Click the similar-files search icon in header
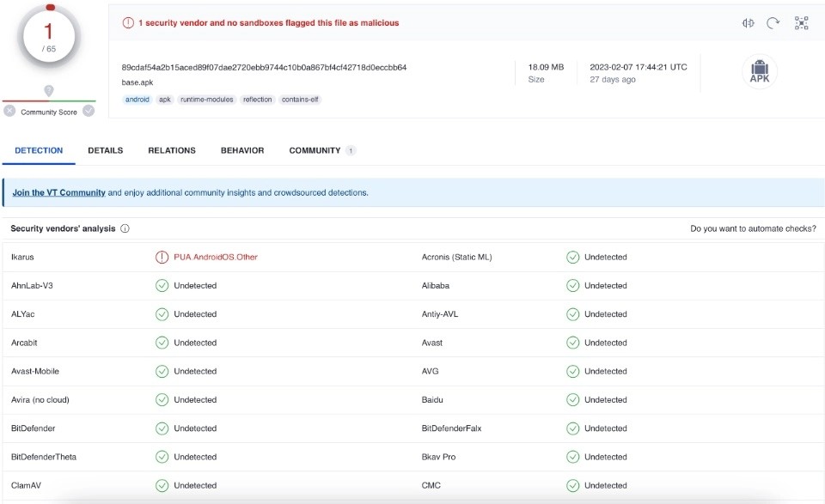 749,23
